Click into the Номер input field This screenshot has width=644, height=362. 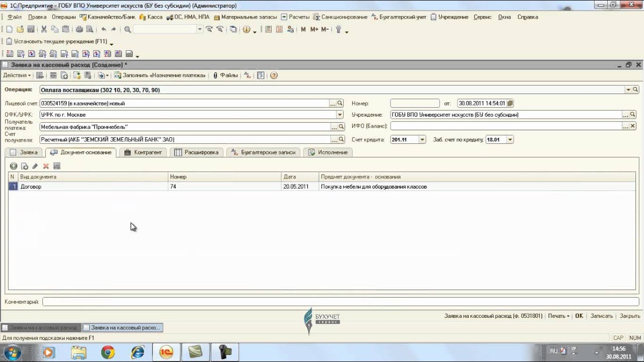pyautogui.click(x=415, y=103)
